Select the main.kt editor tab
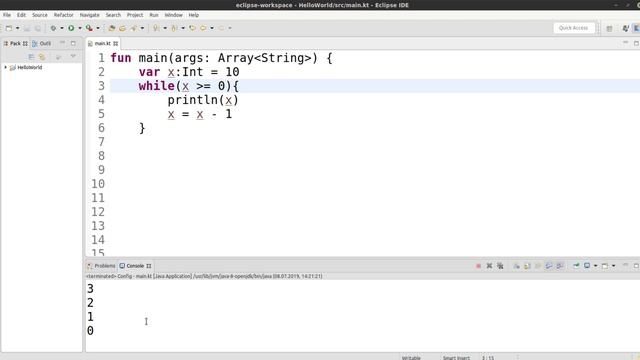 (102, 43)
